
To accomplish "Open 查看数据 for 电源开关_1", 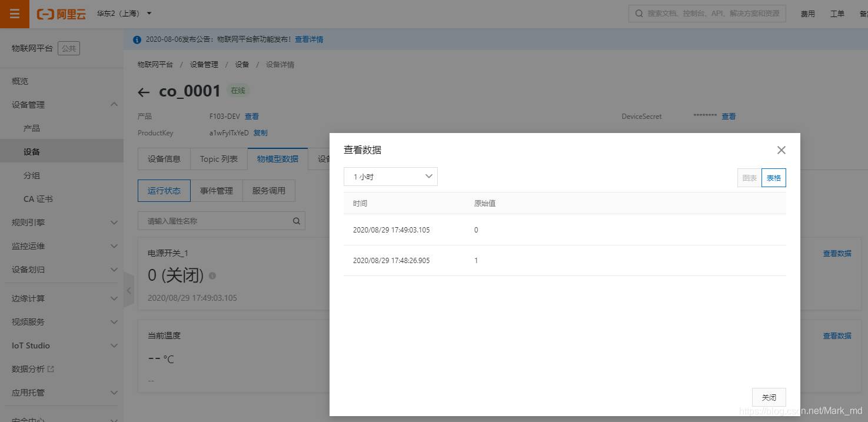I will [837, 254].
